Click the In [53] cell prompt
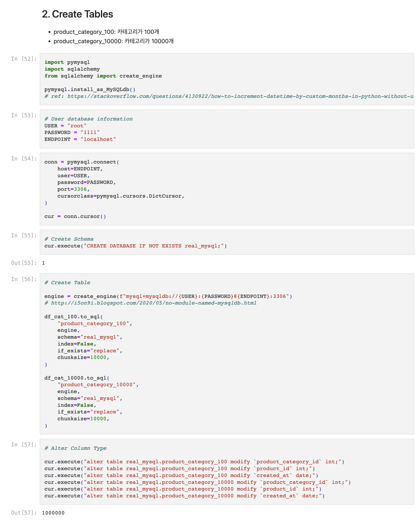420x520 pixels. pyautogui.click(x=24, y=116)
